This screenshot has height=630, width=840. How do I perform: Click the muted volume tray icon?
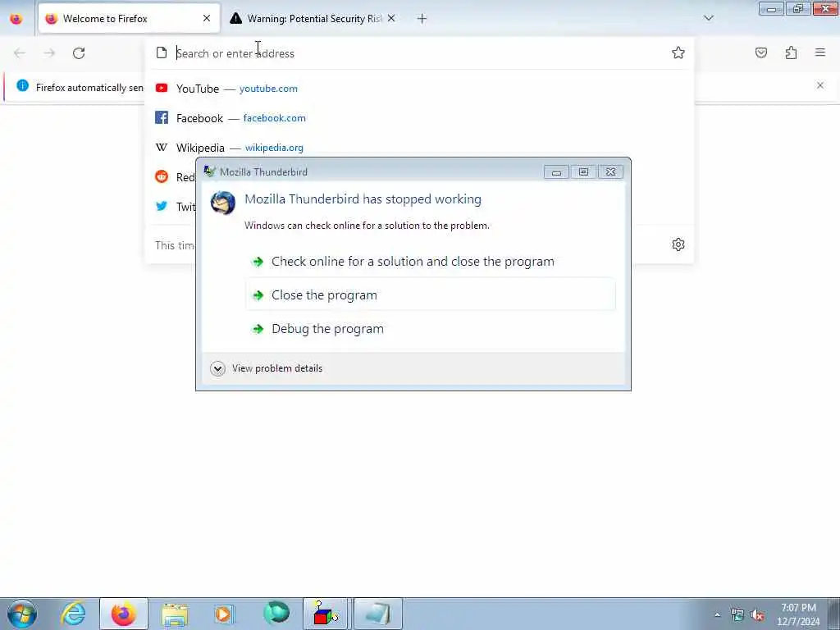(x=757, y=615)
